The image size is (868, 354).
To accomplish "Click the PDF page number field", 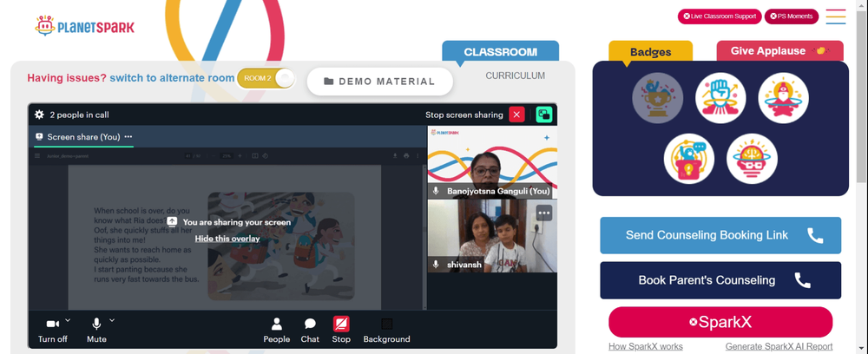I will pos(188,156).
